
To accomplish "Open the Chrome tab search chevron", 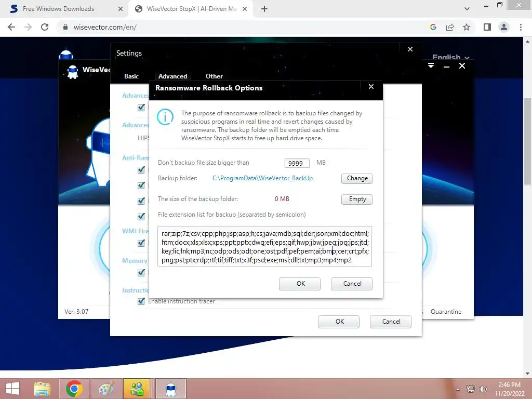I will coord(467,9).
